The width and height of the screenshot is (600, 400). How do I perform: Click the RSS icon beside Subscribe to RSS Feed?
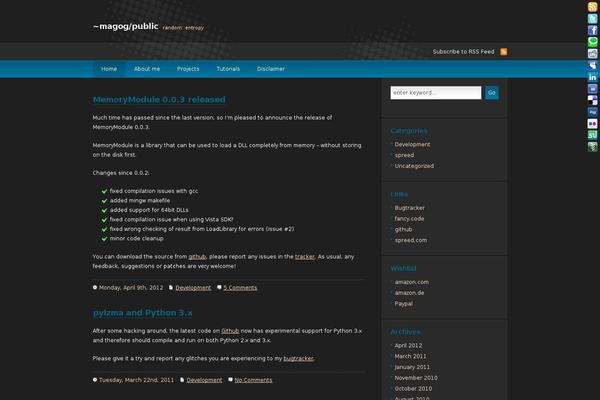[x=504, y=52]
